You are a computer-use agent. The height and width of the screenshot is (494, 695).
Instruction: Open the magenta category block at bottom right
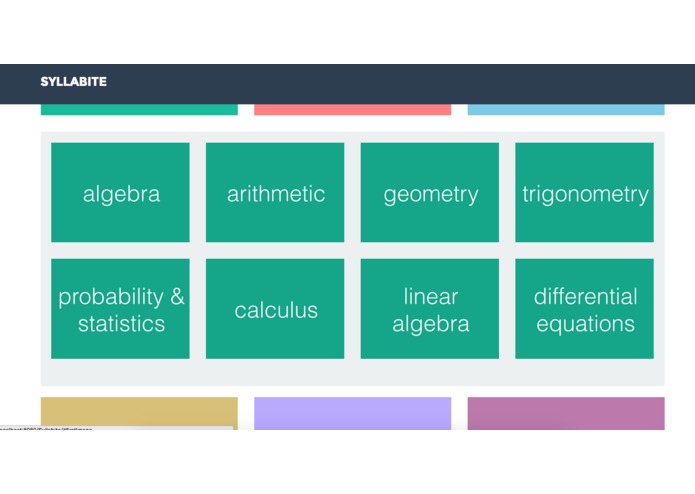[566, 413]
